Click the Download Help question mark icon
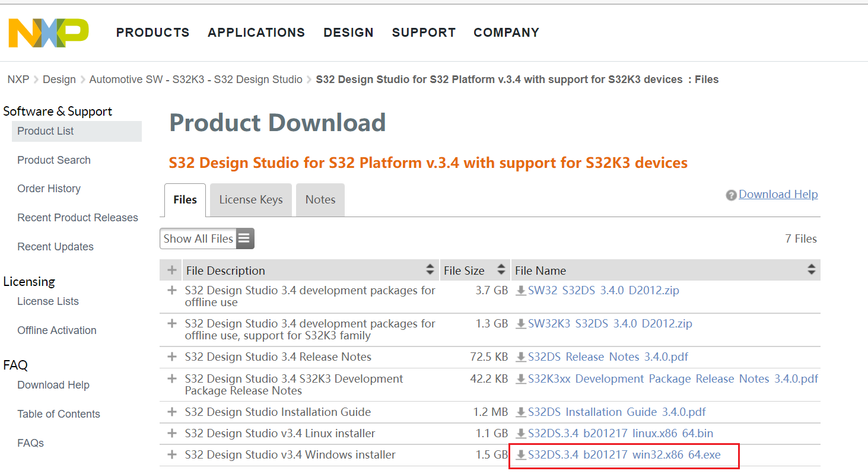The image size is (868, 474). (732, 195)
